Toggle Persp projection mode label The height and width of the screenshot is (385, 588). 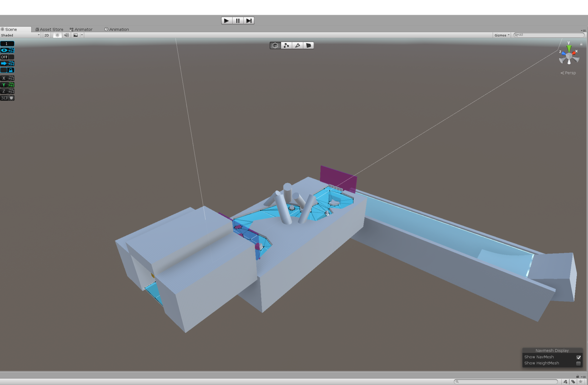pyautogui.click(x=568, y=73)
